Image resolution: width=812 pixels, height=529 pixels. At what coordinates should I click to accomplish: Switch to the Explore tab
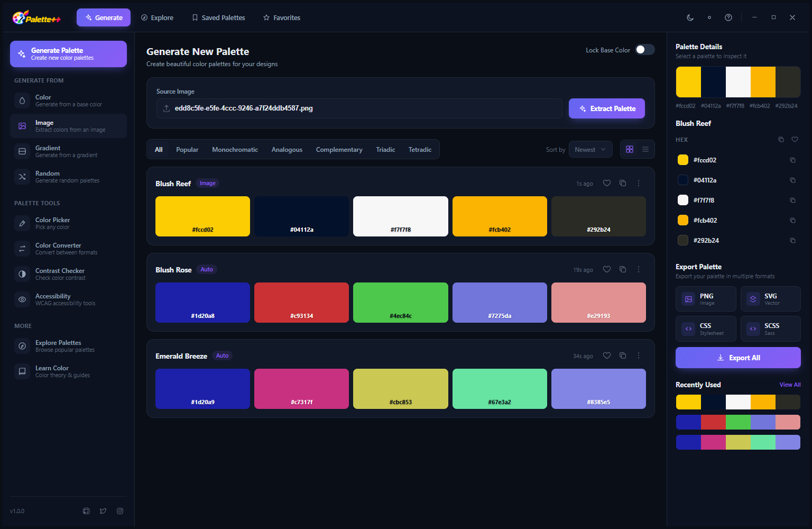157,17
